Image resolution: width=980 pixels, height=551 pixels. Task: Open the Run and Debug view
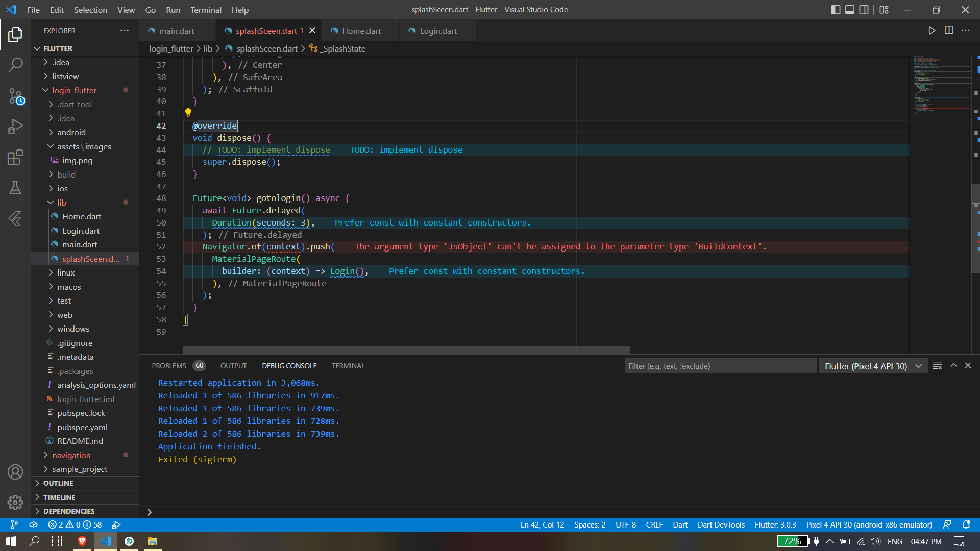pyautogui.click(x=15, y=126)
